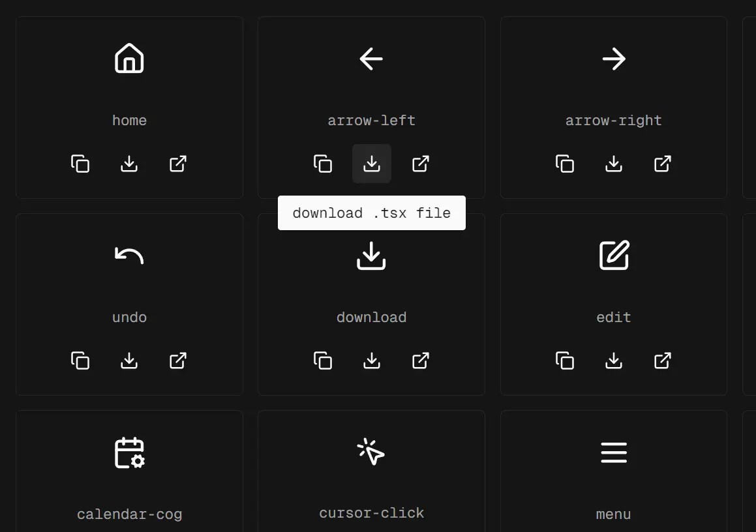Download the arrow-right icon file
The image size is (756, 532).
pyautogui.click(x=614, y=164)
